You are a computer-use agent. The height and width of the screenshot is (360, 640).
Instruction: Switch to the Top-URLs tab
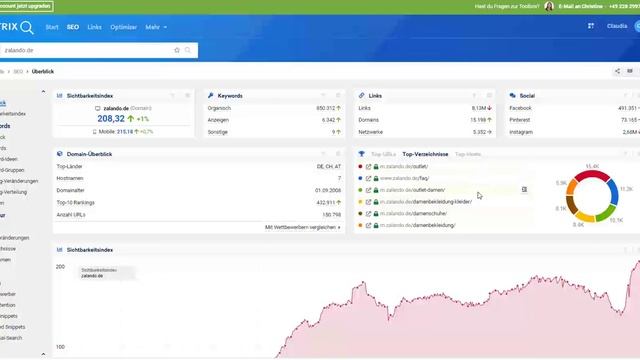point(383,154)
